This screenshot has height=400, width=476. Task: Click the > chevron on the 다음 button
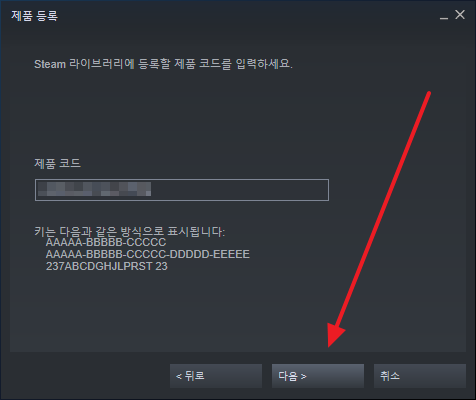(x=303, y=377)
